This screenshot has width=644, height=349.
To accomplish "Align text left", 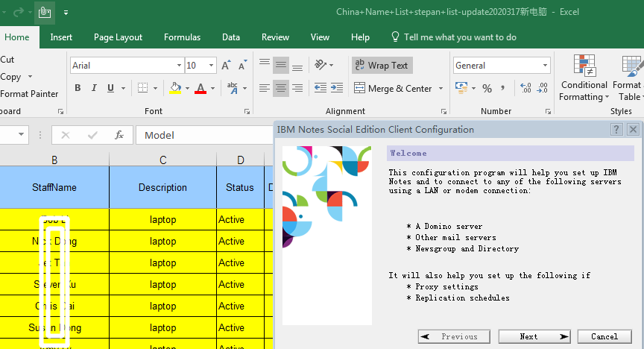I will tap(265, 88).
